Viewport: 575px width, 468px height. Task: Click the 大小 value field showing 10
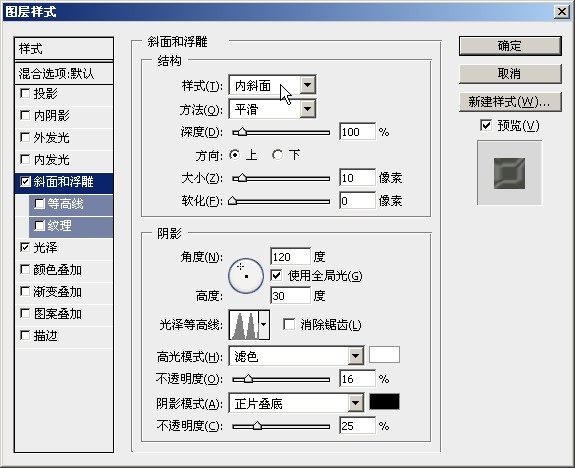coord(358,178)
